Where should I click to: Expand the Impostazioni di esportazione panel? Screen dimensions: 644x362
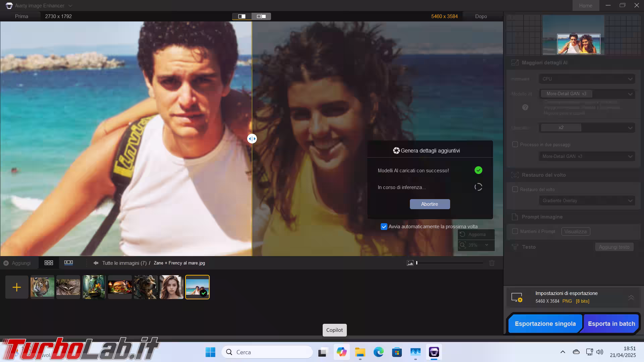pos(631,298)
